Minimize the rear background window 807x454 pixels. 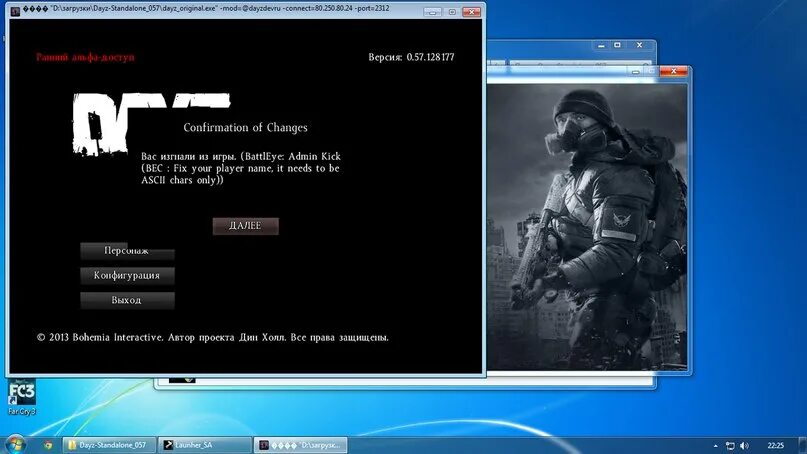coord(601,46)
